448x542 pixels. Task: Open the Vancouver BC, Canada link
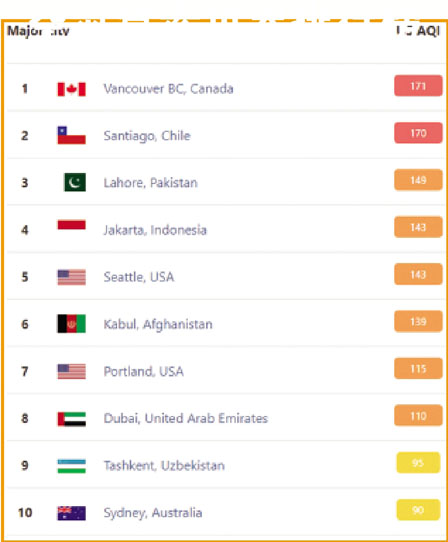coord(168,89)
